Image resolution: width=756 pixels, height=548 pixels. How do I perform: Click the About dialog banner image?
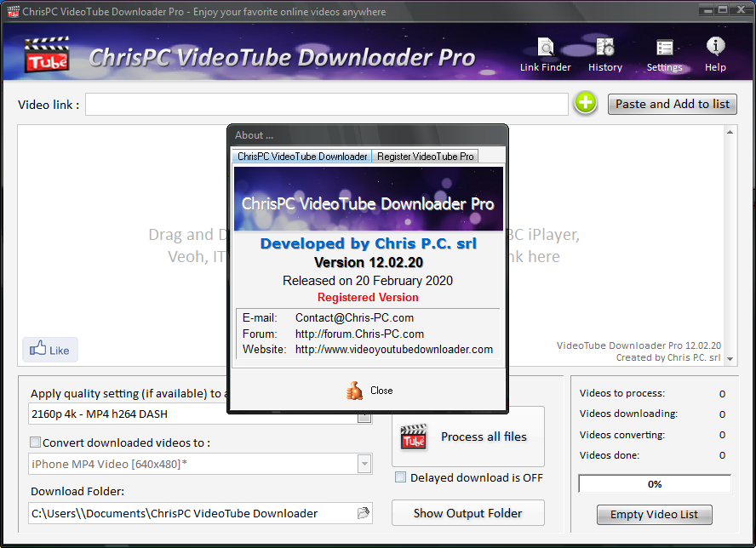click(369, 199)
